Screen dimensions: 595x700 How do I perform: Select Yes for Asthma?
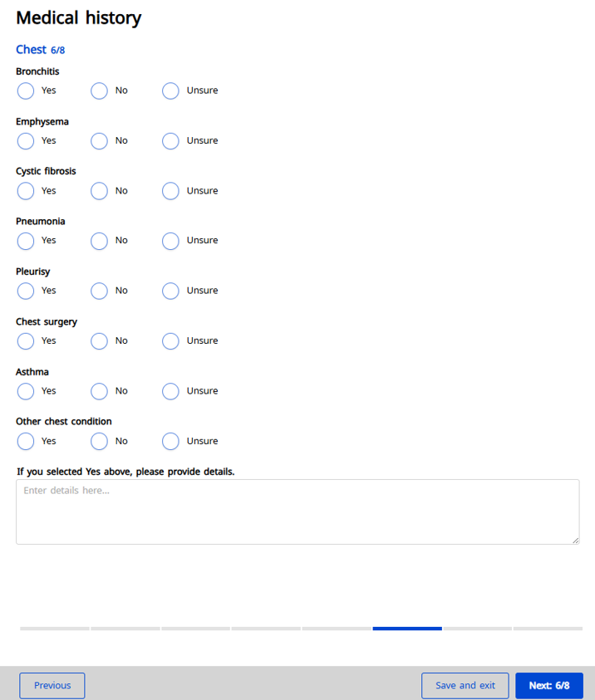click(26, 391)
